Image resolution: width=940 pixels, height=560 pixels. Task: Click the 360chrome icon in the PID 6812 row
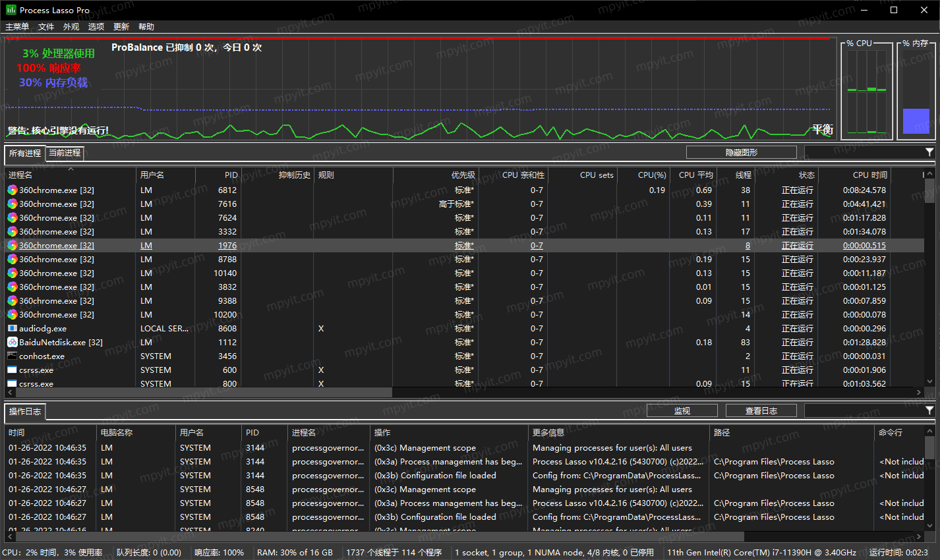[13, 190]
